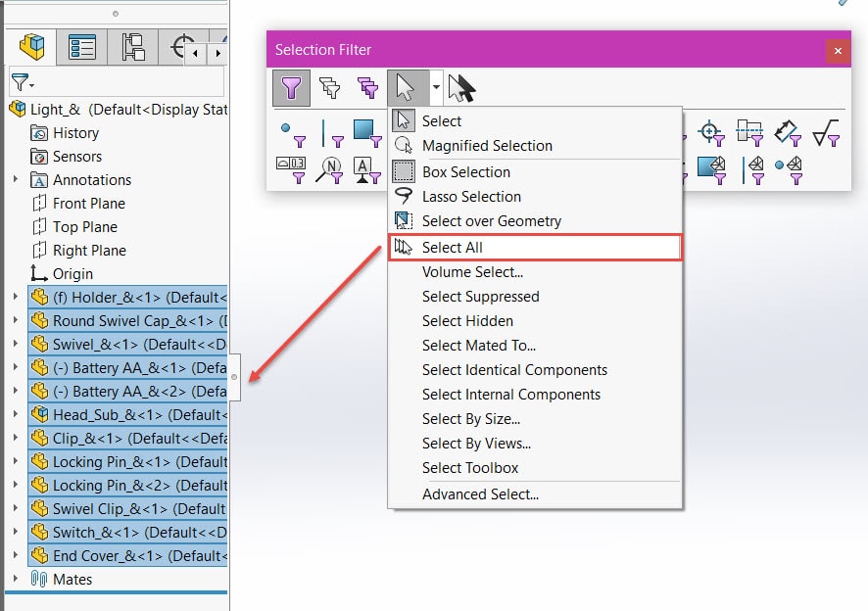Toggle the Filter Faces button
Viewport: 868px width, 611px height.
point(367,133)
